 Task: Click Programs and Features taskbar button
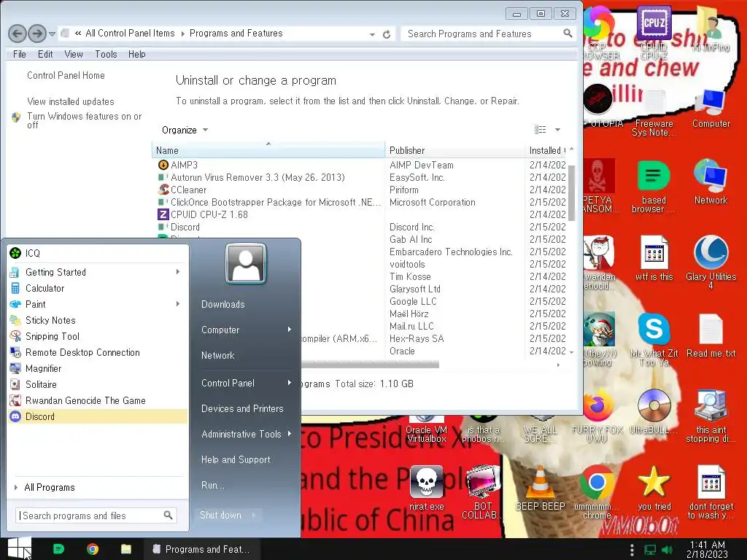pos(202,549)
